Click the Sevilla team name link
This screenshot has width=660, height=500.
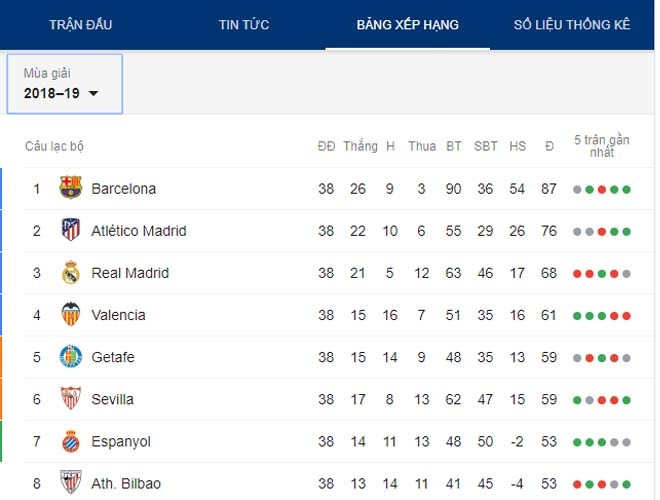click(112, 399)
